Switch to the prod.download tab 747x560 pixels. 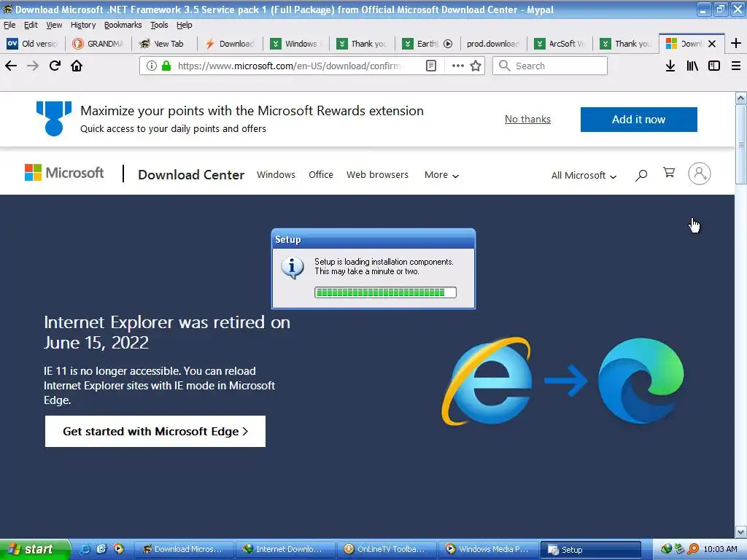coord(492,44)
